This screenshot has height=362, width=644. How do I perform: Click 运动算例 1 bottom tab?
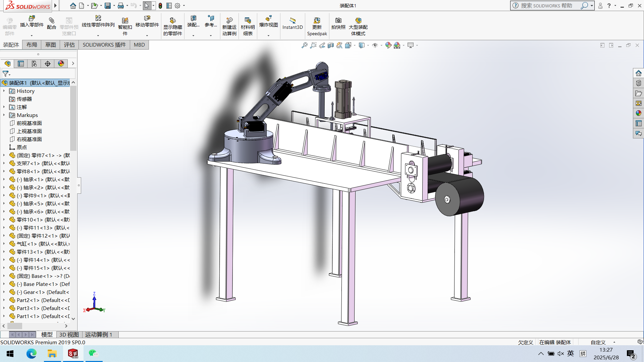click(x=98, y=335)
